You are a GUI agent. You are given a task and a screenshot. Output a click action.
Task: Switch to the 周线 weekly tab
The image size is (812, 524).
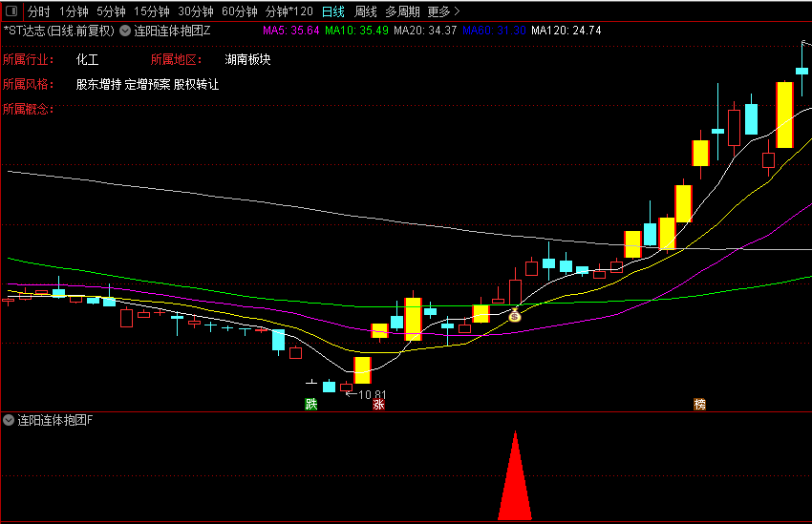coord(365,11)
